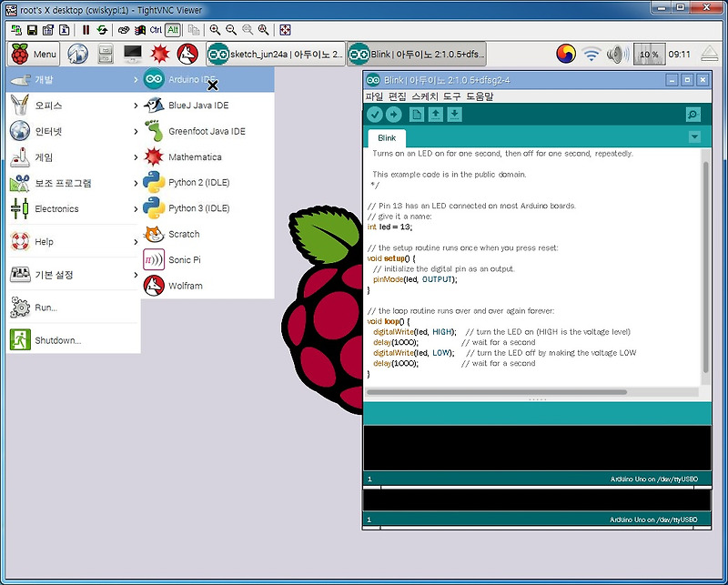Expand the 오피스 menu category

coord(73,106)
